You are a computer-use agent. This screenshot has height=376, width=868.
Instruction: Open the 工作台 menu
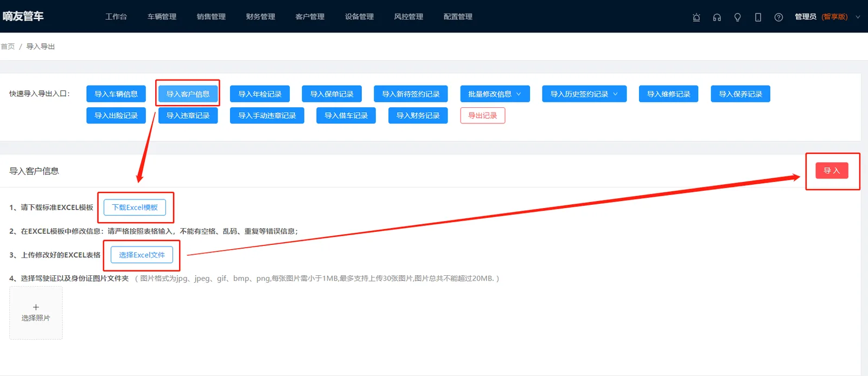click(x=116, y=17)
